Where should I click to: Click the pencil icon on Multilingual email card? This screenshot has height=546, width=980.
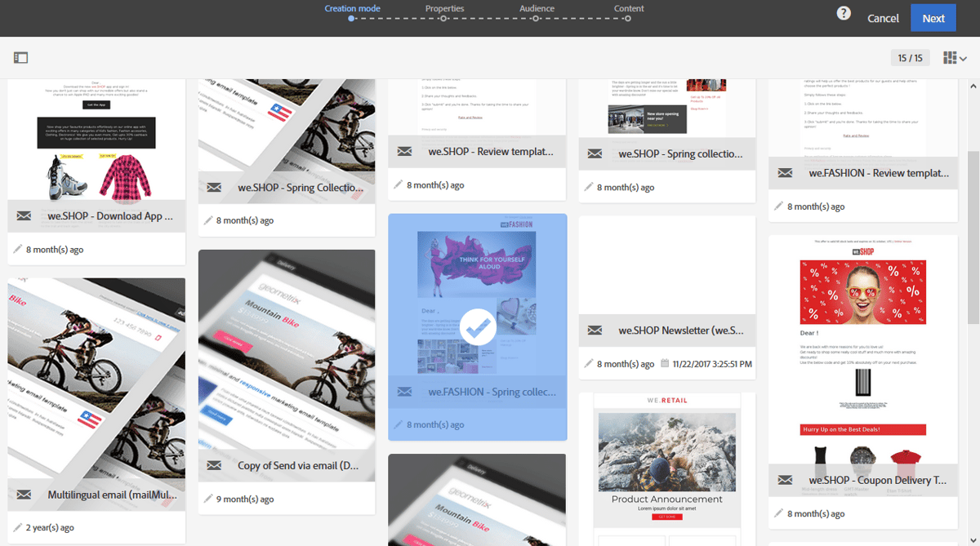pos(18,526)
